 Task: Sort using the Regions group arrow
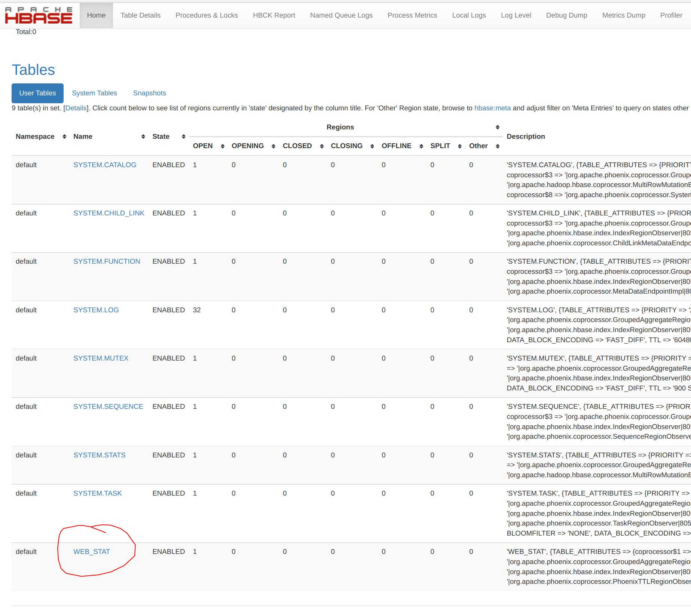[x=498, y=127]
